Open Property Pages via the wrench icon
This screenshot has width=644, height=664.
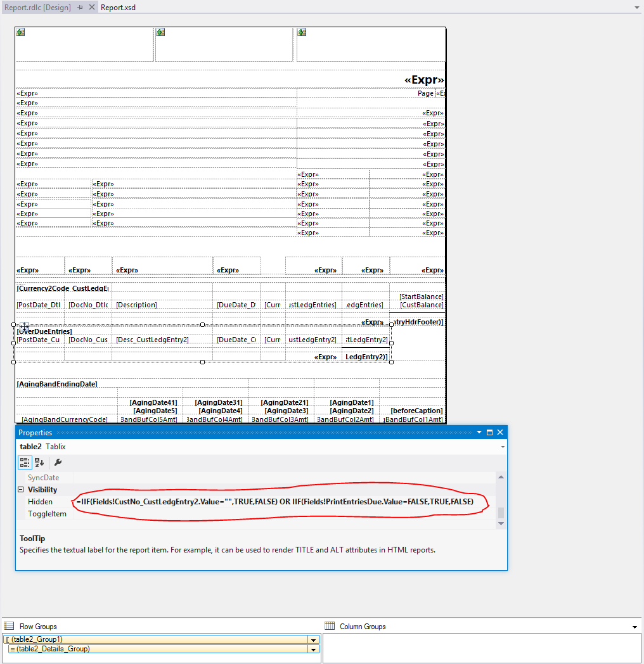pyautogui.click(x=56, y=462)
